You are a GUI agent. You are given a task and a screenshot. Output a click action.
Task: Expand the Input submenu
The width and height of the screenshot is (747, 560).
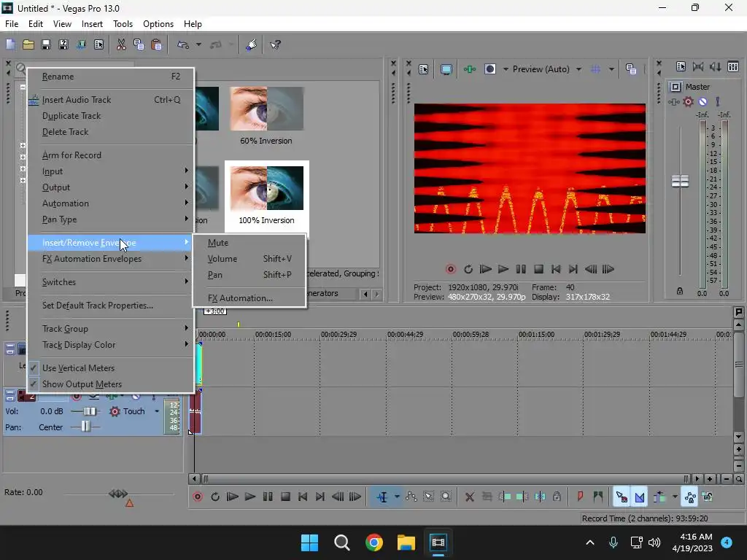111,171
